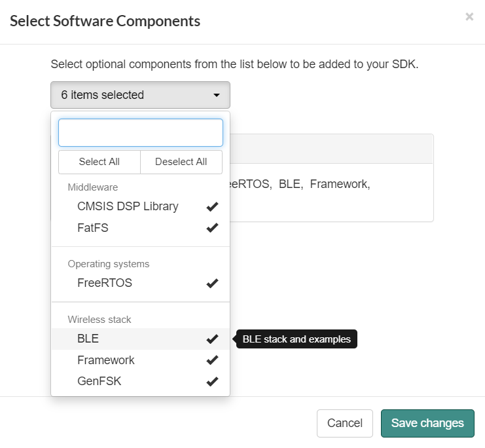
Task: Click the FreeRTOS checkmark icon
Action: (212, 284)
